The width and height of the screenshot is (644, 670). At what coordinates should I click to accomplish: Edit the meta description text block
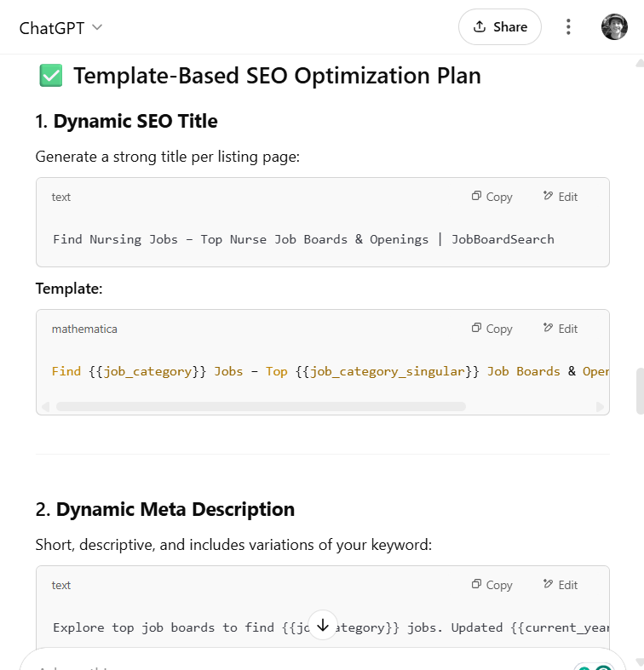pos(561,585)
